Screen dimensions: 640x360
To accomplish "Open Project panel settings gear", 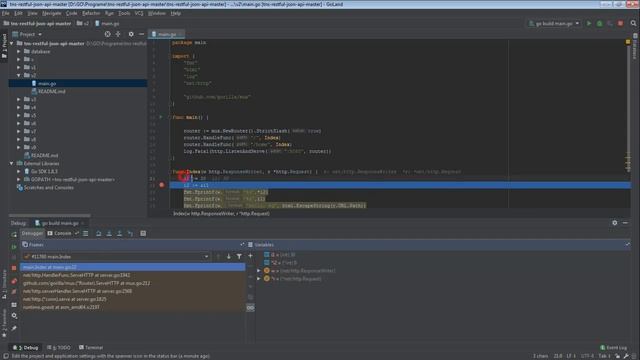I will pos(131,34).
